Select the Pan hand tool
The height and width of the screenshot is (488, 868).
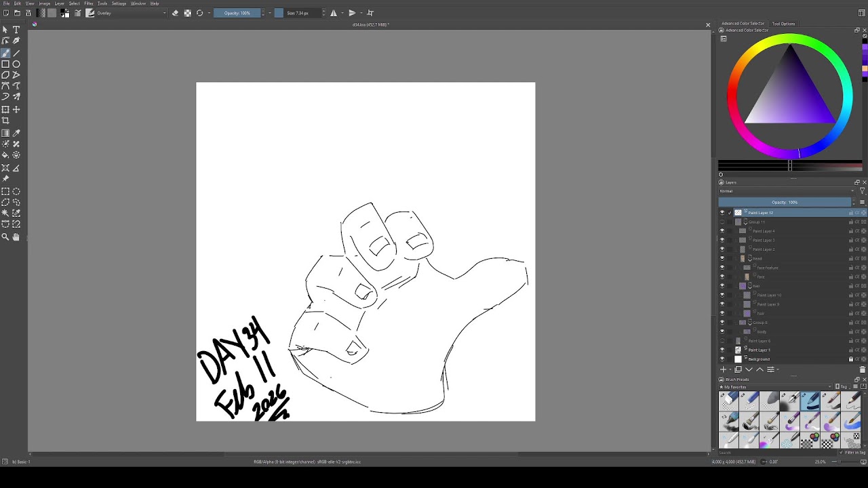(x=16, y=237)
